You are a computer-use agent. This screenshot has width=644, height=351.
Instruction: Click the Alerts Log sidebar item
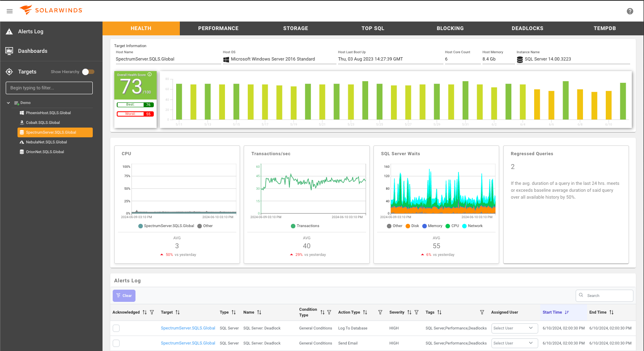31,31
